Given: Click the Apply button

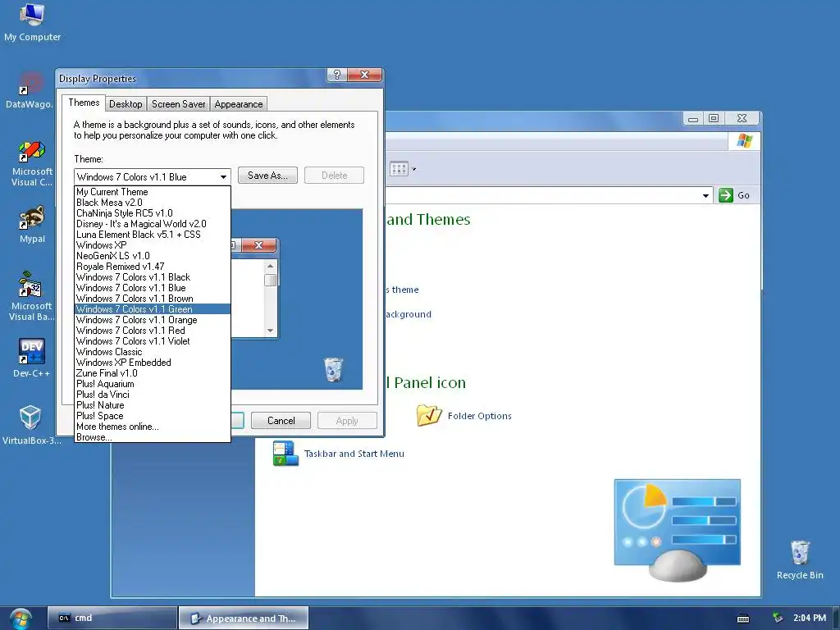Looking at the screenshot, I should [347, 421].
